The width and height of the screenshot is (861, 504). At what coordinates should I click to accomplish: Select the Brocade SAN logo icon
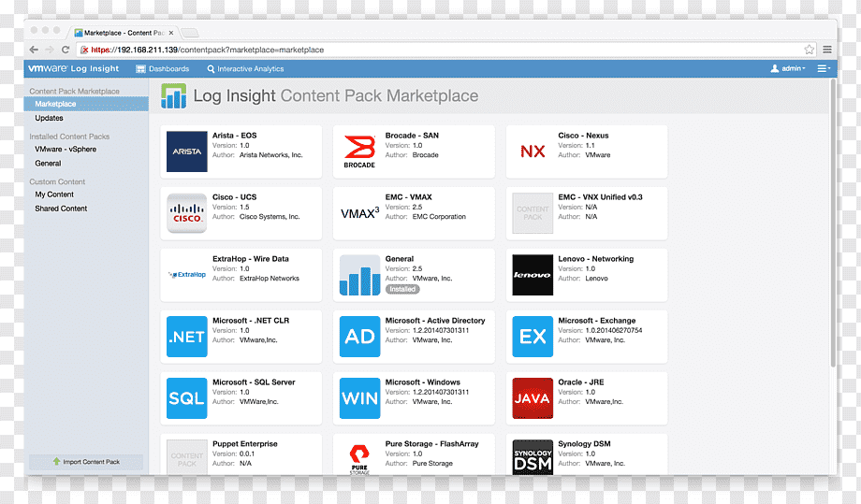pyautogui.click(x=359, y=151)
